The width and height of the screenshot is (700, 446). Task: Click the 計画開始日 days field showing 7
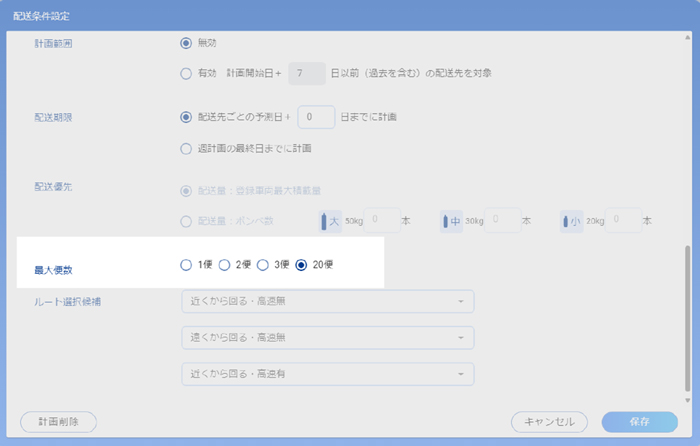[x=307, y=74]
